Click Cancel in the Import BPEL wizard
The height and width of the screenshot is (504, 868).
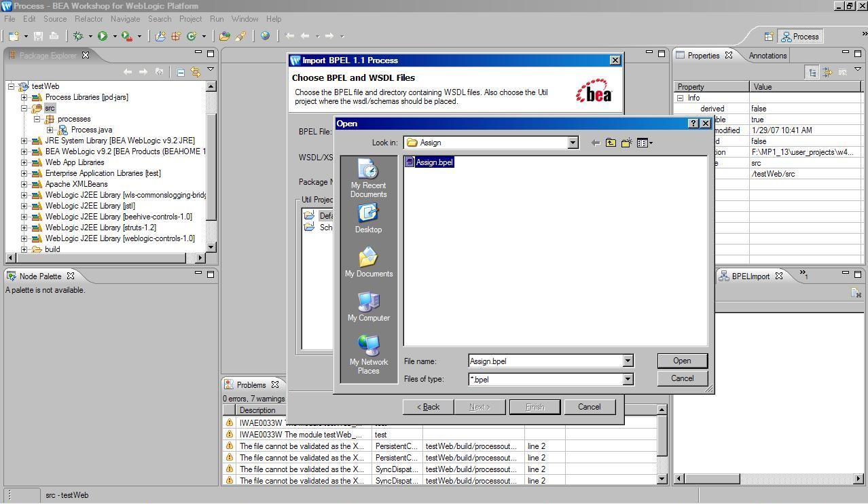pos(589,407)
